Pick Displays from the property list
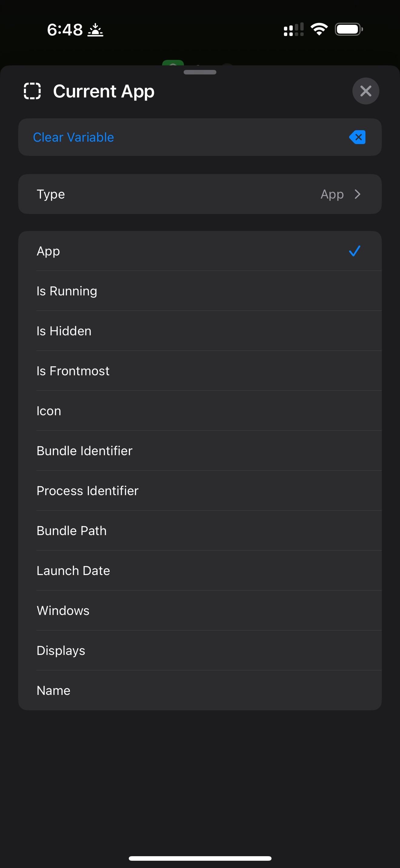This screenshot has width=400, height=868. click(61, 651)
